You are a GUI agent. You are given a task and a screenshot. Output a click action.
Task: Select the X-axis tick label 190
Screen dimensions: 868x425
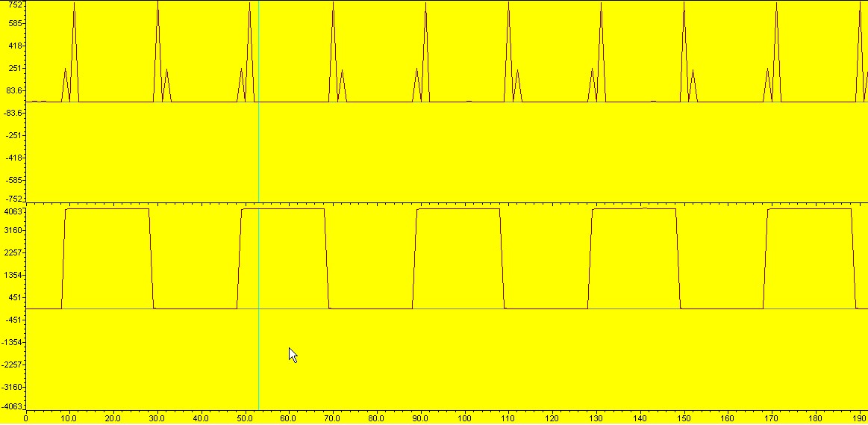click(860, 419)
